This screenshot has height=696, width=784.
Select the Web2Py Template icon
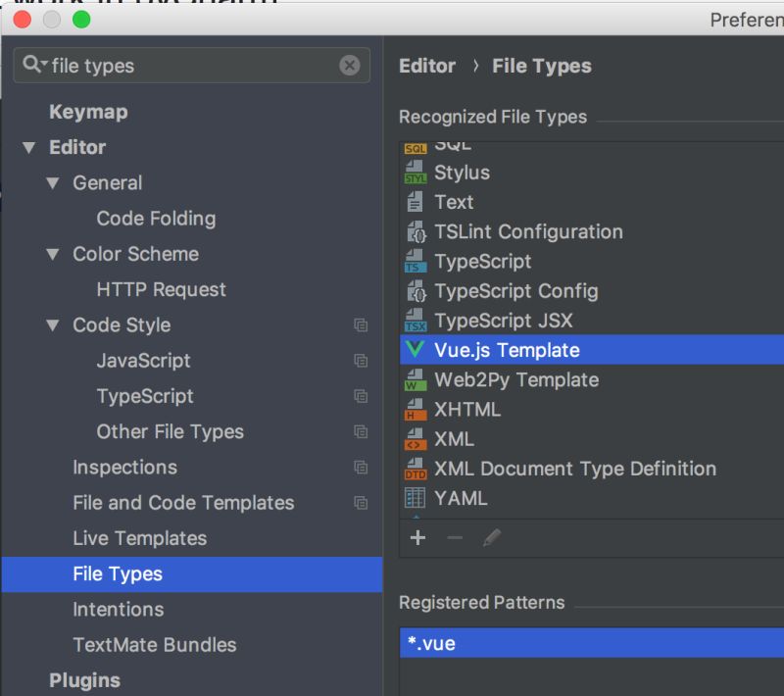tap(416, 379)
